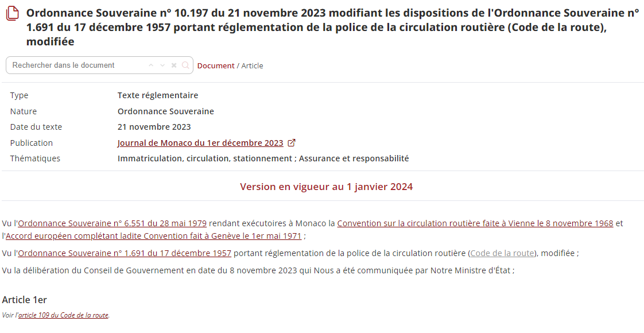Screen dimensions: 644x333
Task: Open the Accord européen fait à Genève link
Action: 154,236
